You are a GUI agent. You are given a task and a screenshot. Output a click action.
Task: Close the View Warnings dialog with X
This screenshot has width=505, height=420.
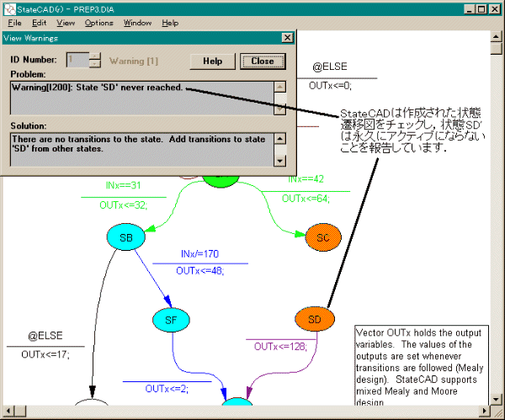[x=287, y=38]
